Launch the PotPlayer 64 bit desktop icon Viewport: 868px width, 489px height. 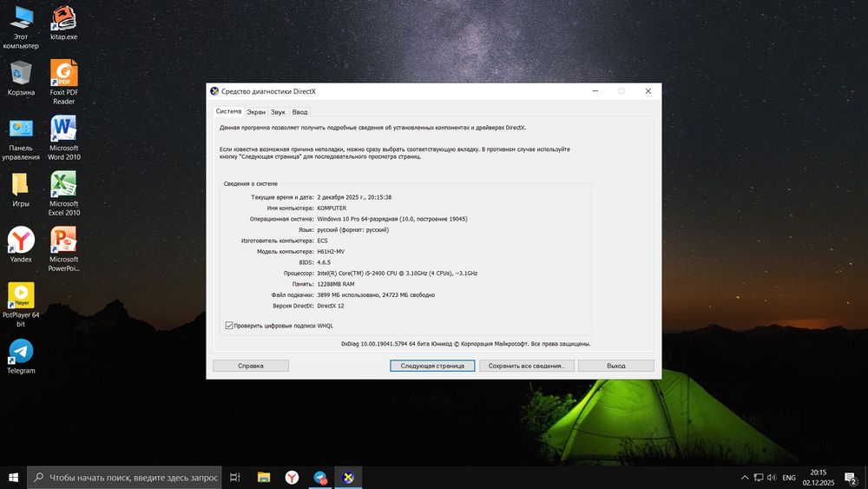[x=21, y=304]
